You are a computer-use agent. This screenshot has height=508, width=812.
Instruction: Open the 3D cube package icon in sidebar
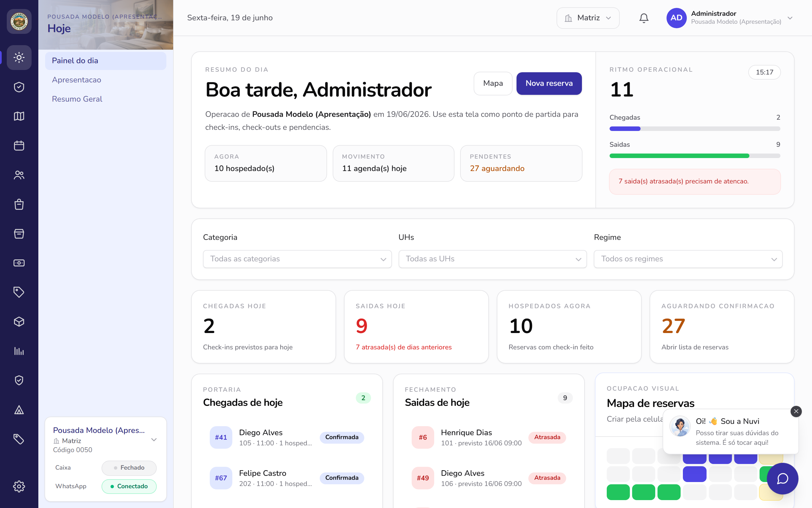click(x=19, y=321)
